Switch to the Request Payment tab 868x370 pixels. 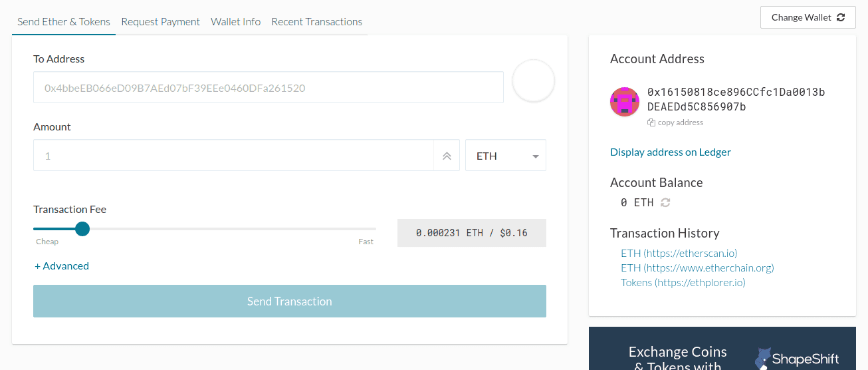tap(160, 21)
